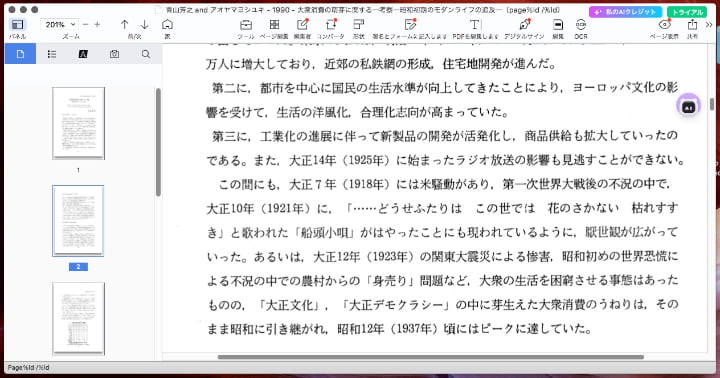
Task: Toggle the page view eye icon
Action: 664,25
